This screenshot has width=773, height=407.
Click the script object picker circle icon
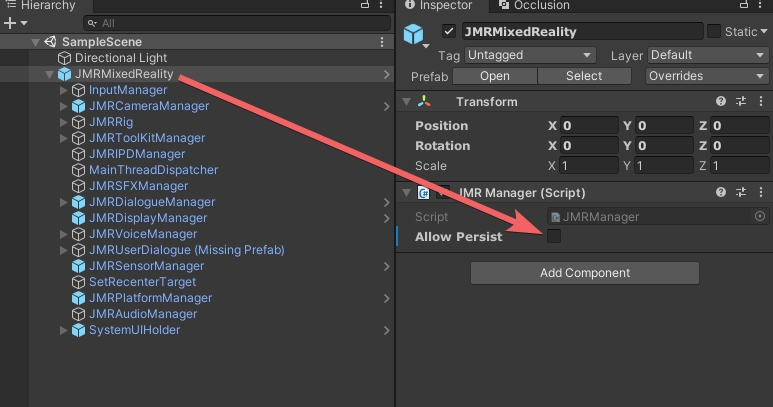[759, 216]
